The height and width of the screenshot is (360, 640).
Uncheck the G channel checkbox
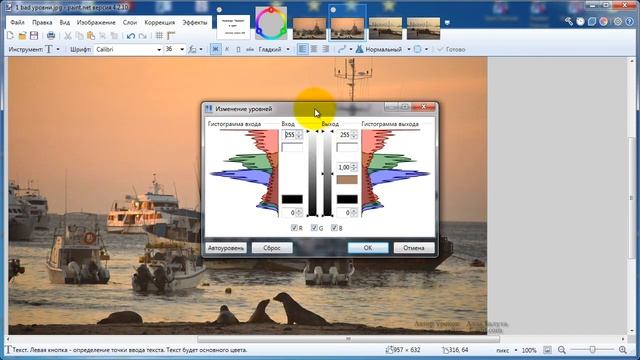[314, 228]
